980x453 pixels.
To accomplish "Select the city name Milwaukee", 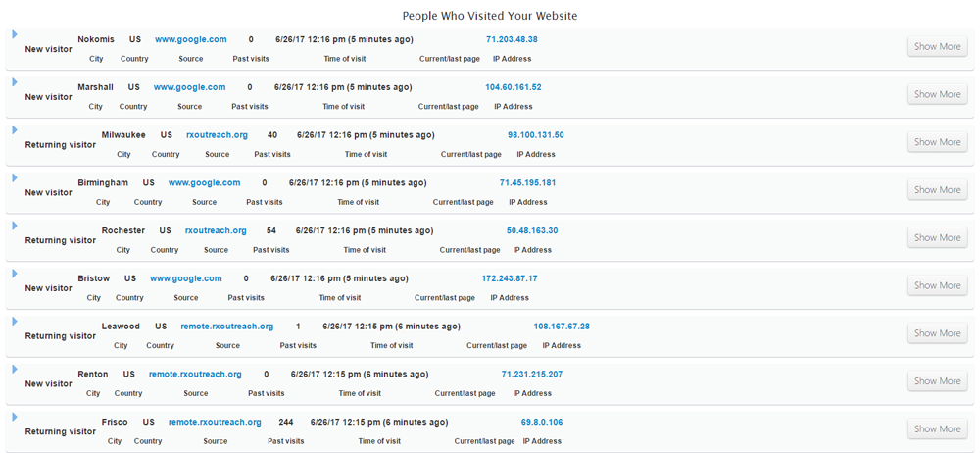I will click(x=123, y=135).
